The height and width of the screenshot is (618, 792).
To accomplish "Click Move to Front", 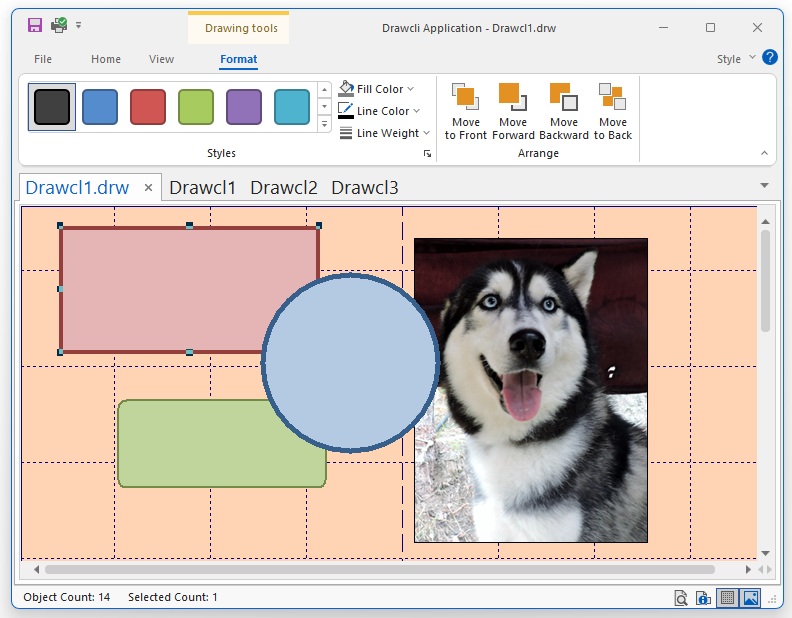I will coord(465,111).
